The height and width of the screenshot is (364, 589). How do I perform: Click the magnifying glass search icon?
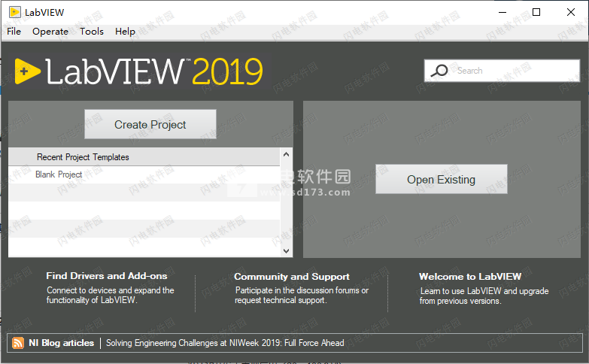(439, 70)
